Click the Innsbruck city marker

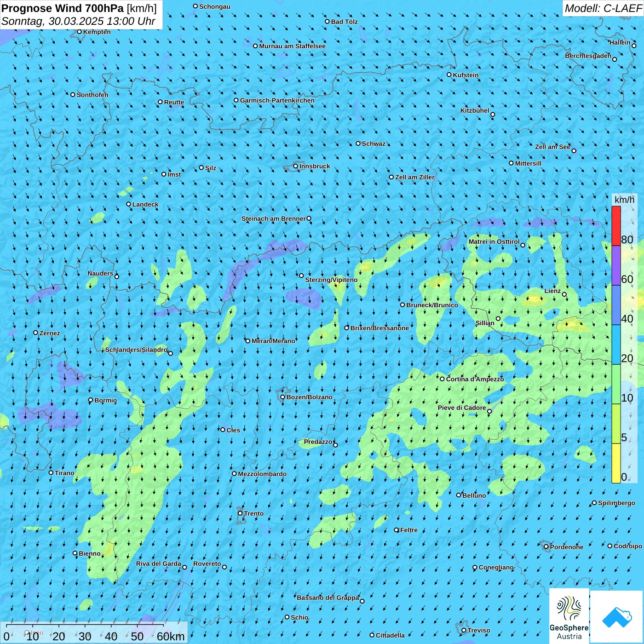pos(296,166)
